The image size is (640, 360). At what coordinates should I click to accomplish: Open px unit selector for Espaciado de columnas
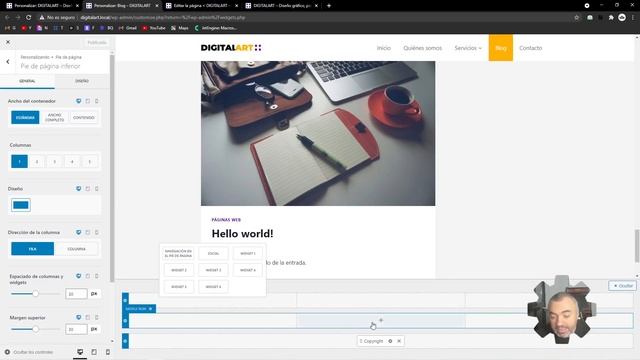point(94,293)
